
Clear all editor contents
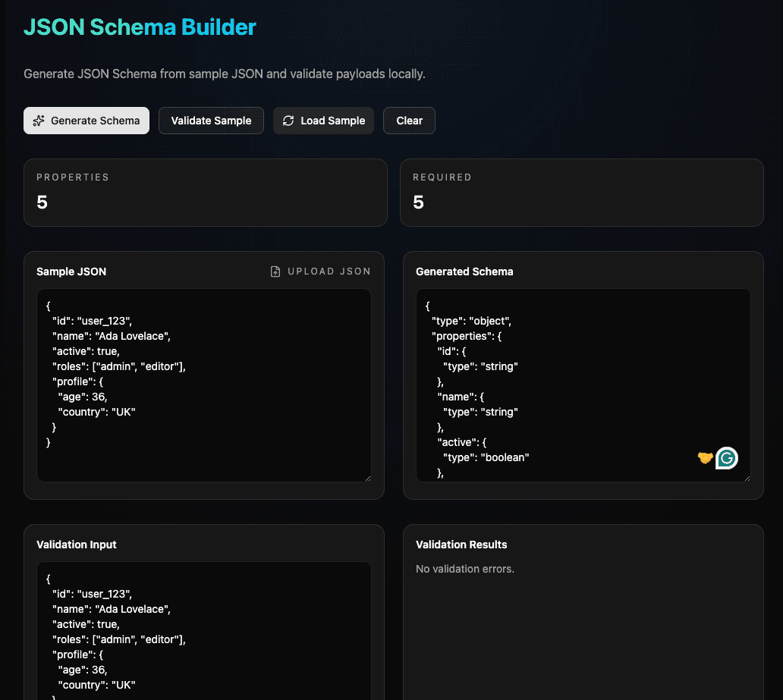point(409,120)
